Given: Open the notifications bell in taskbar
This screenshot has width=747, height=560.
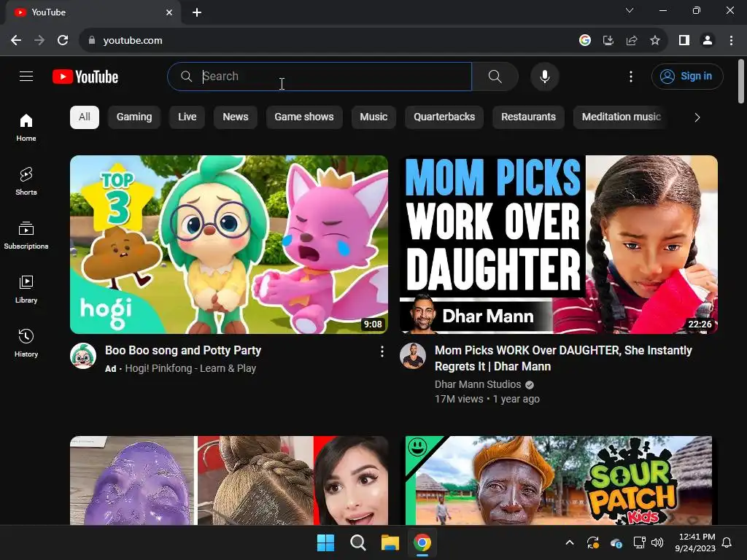Looking at the screenshot, I should (x=727, y=542).
